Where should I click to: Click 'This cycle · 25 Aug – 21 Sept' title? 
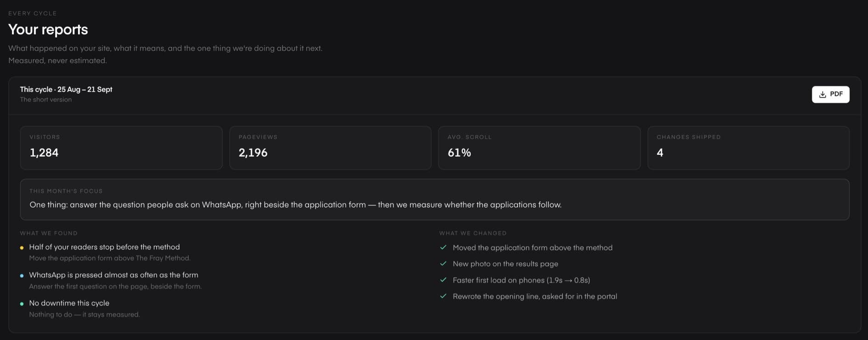66,90
